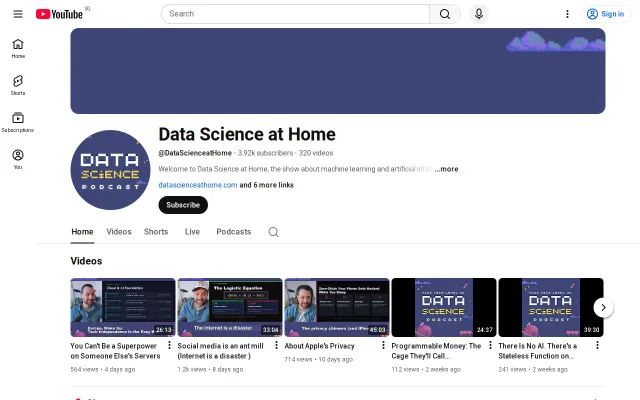The height and width of the screenshot is (400, 640).
Task: Search within channel using magnifier icon
Action: pyautogui.click(x=273, y=232)
